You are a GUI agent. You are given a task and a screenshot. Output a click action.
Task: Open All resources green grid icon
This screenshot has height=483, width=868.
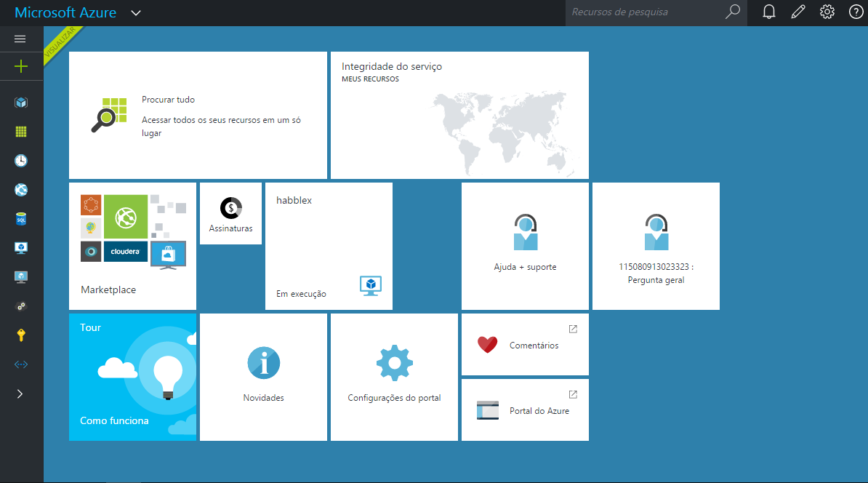pyautogui.click(x=21, y=132)
